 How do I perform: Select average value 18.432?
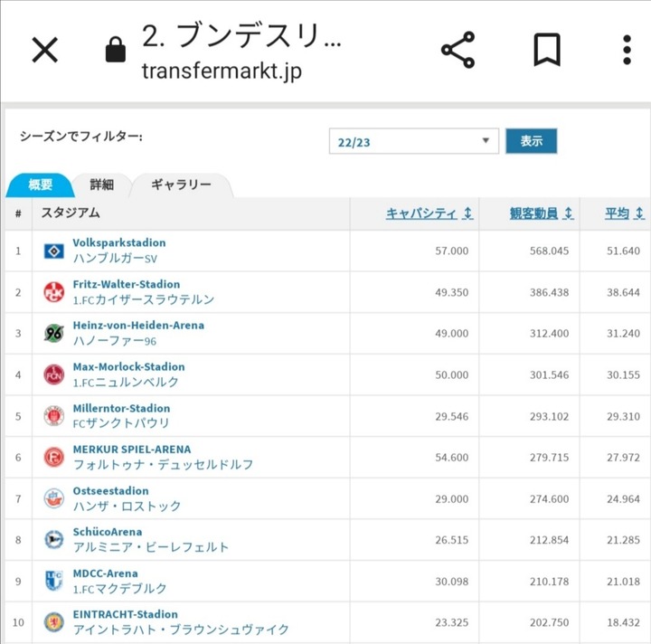623,622
